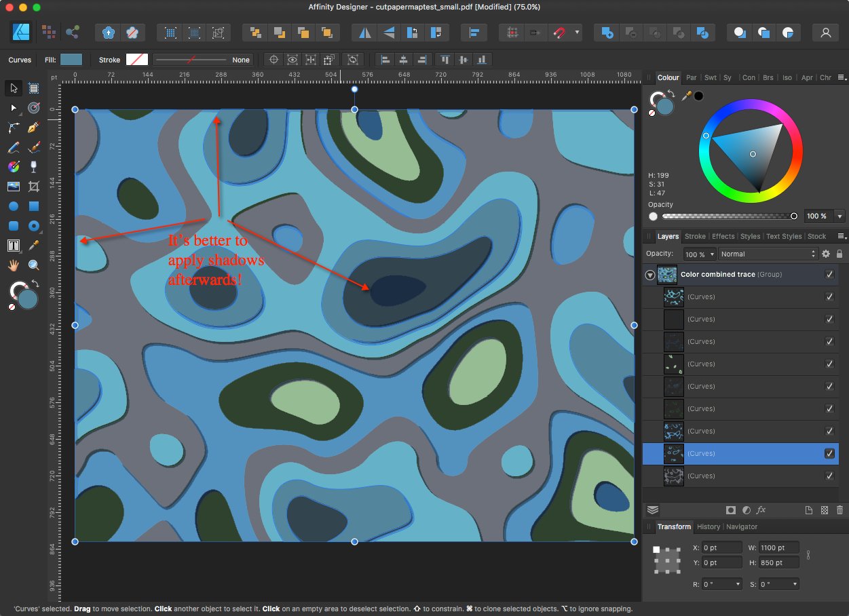Collapse the Color combined trace group
The width and height of the screenshot is (849, 616).
click(x=649, y=274)
